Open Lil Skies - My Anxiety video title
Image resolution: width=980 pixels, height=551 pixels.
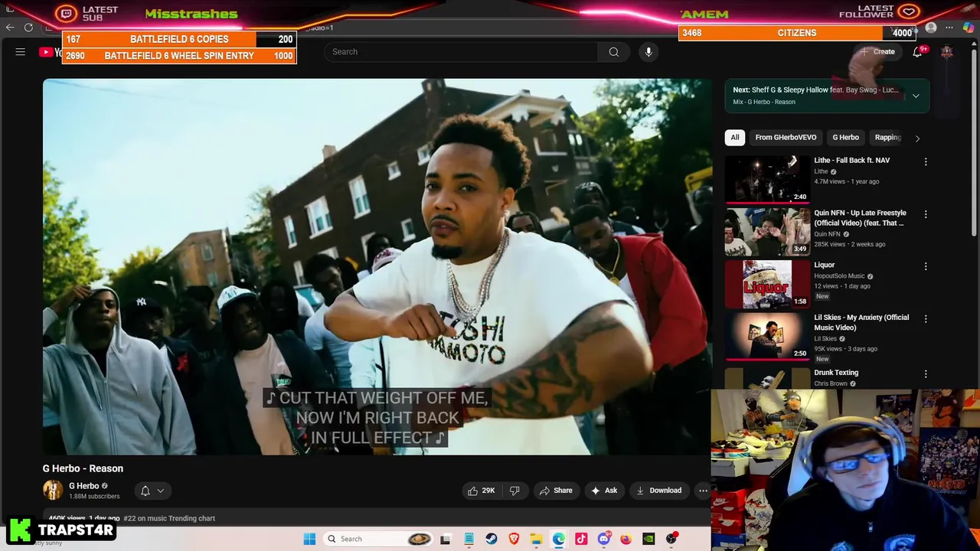[x=861, y=322]
